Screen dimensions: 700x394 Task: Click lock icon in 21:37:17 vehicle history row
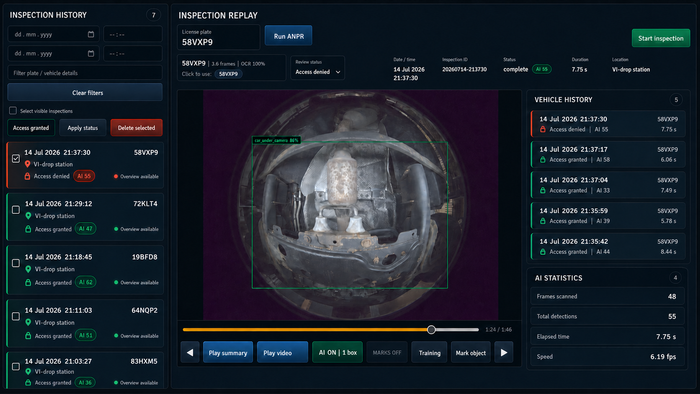pos(543,160)
